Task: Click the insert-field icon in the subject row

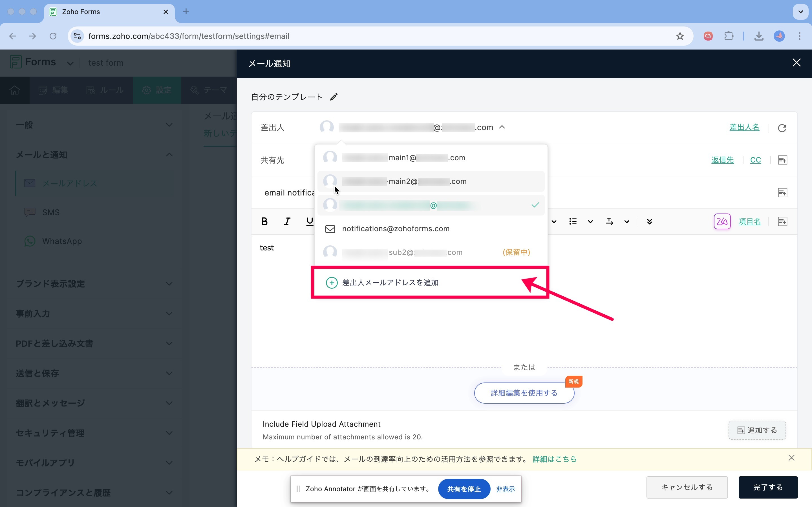Action: click(x=782, y=193)
